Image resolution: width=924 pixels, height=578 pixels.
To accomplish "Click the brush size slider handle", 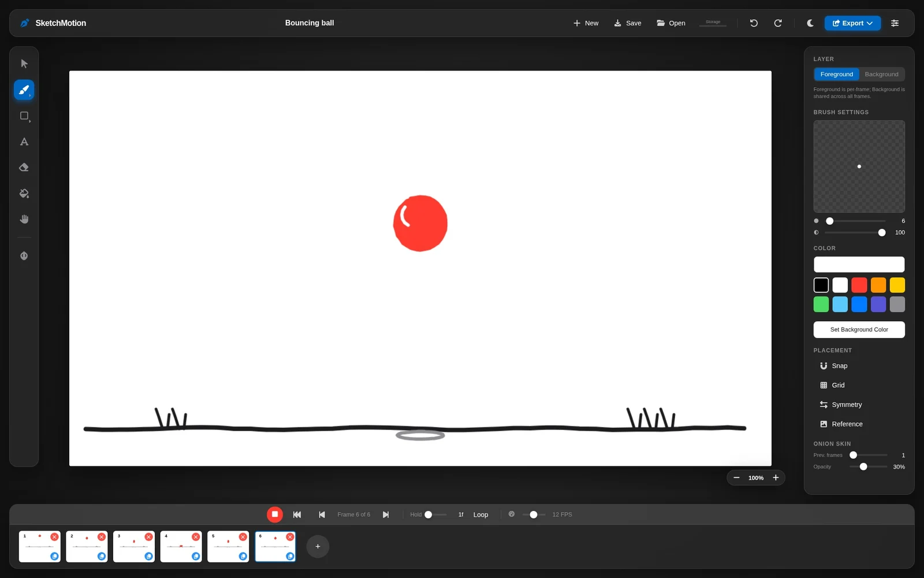I will (x=830, y=221).
